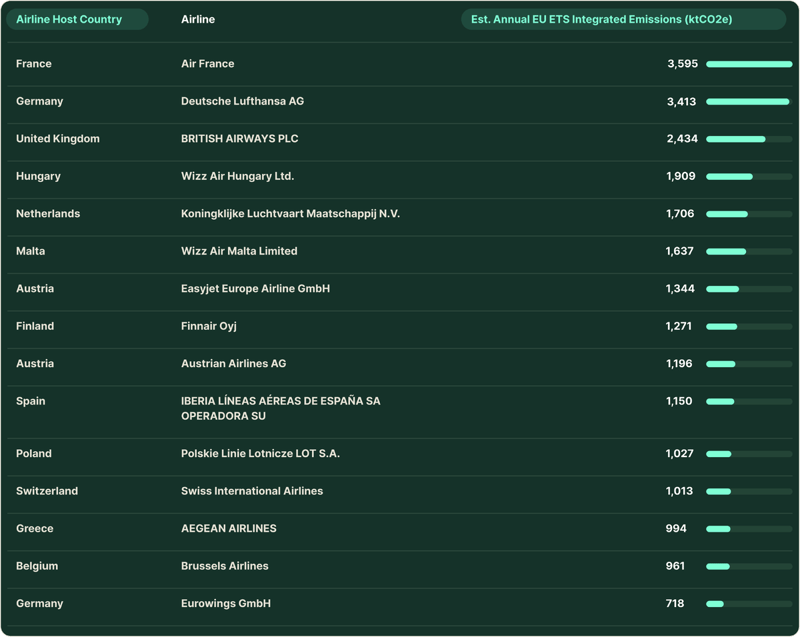Click Easyjet Europe Airline GmbH name
Image resolution: width=800 pixels, height=637 pixels.
[x=256, y=289]
